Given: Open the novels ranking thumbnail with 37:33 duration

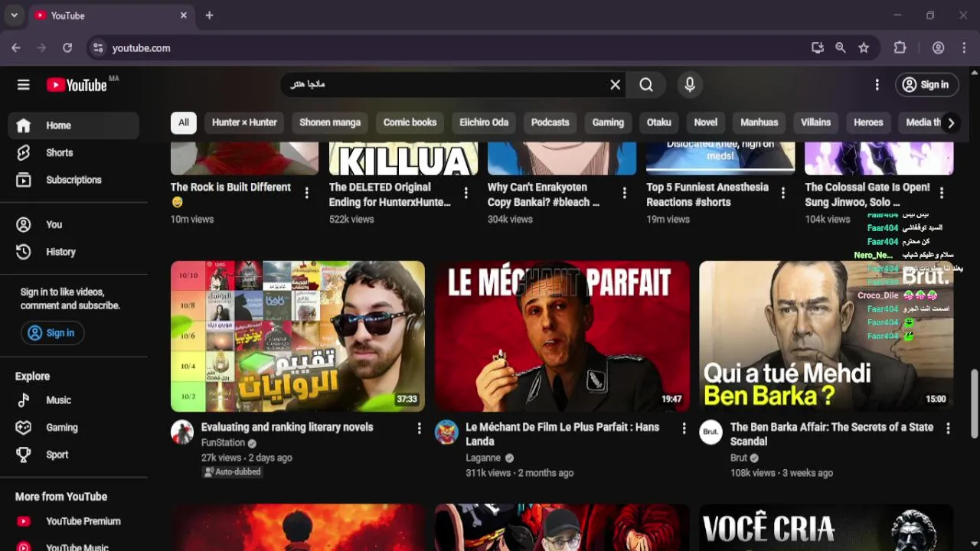Looking at the screenshot, I should (x=298, y=336).
